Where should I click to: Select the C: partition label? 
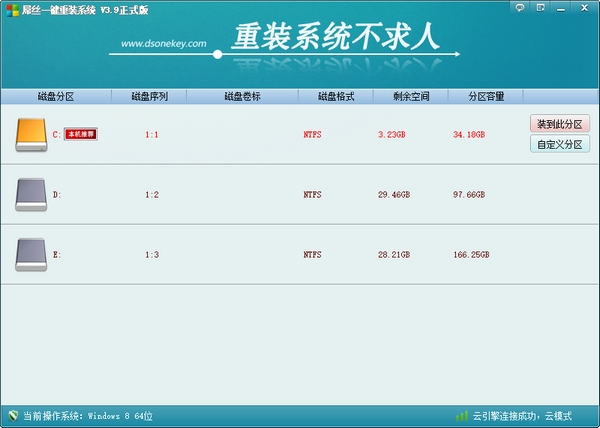(x=57, y=135)
